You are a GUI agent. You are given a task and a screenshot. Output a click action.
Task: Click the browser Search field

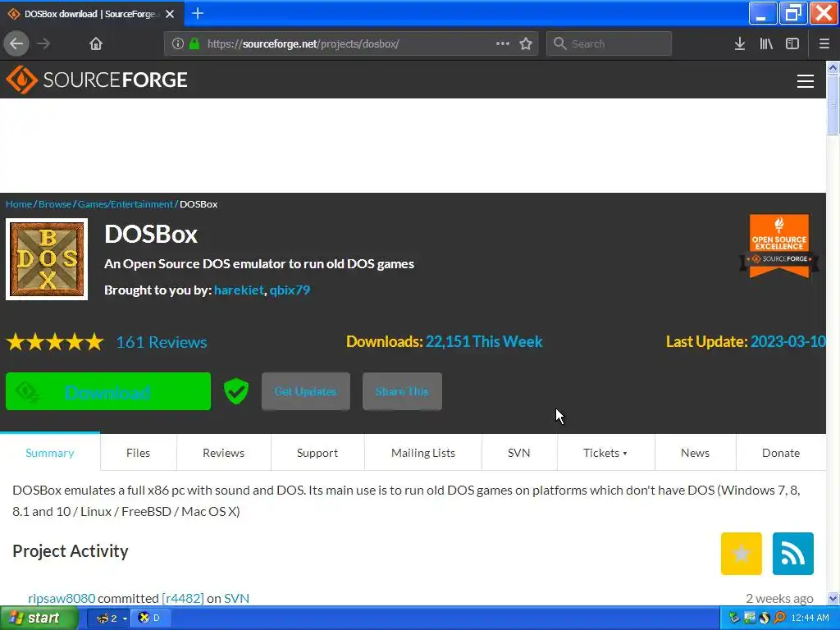(x=609, y=43)
